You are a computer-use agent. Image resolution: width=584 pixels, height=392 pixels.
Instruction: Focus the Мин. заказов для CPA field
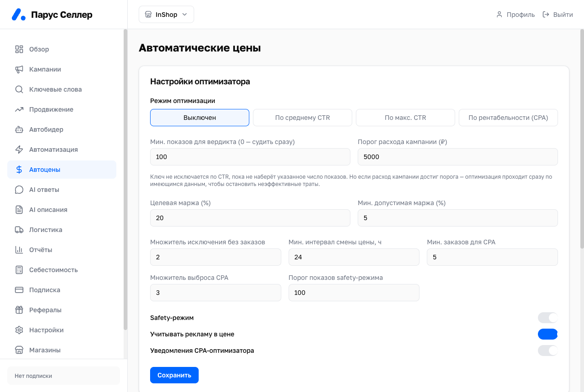coord(492,257)
